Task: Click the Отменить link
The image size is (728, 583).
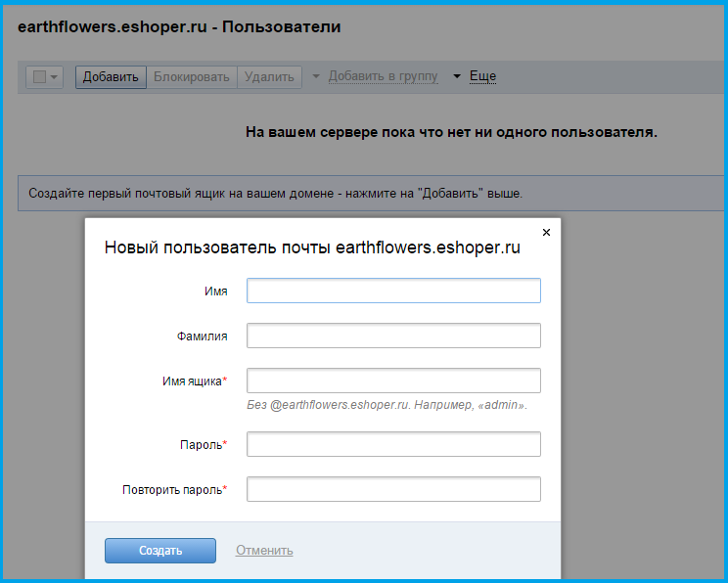Action: click(x=264, y=550)
